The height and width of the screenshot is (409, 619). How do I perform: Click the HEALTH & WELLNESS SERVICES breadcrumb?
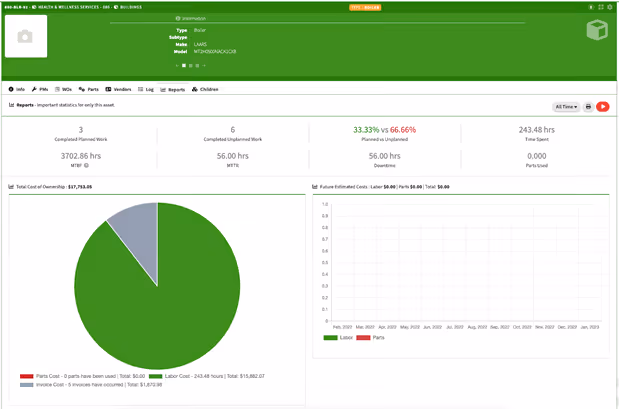71,7
